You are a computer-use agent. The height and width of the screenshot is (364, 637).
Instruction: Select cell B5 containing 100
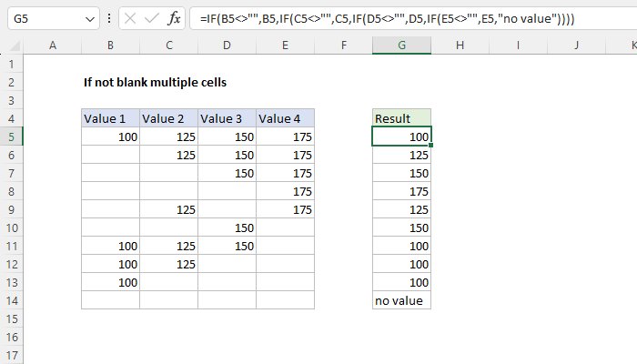coord(110,136)
